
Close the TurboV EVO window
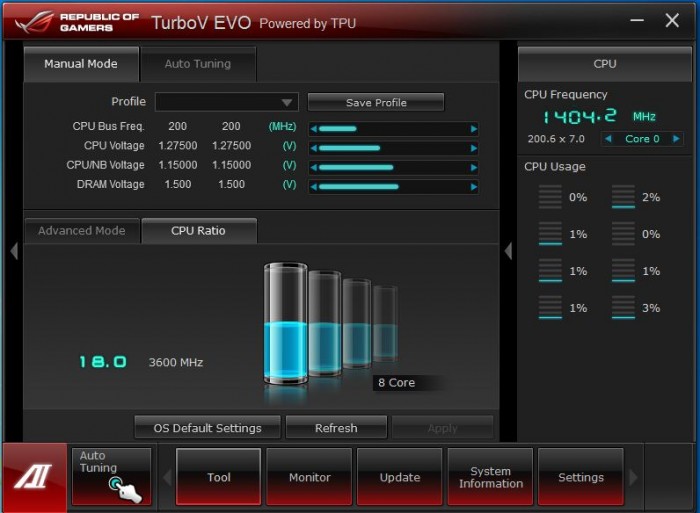coord(672,21)
